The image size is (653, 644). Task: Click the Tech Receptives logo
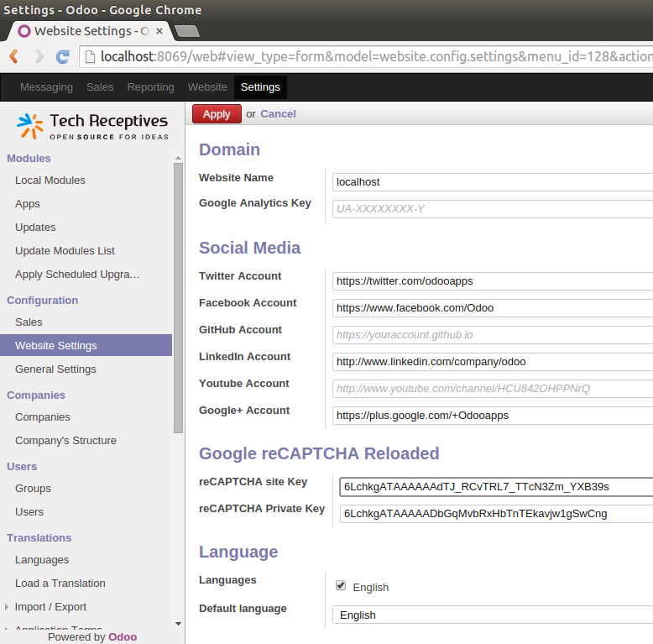coord(92,126)
